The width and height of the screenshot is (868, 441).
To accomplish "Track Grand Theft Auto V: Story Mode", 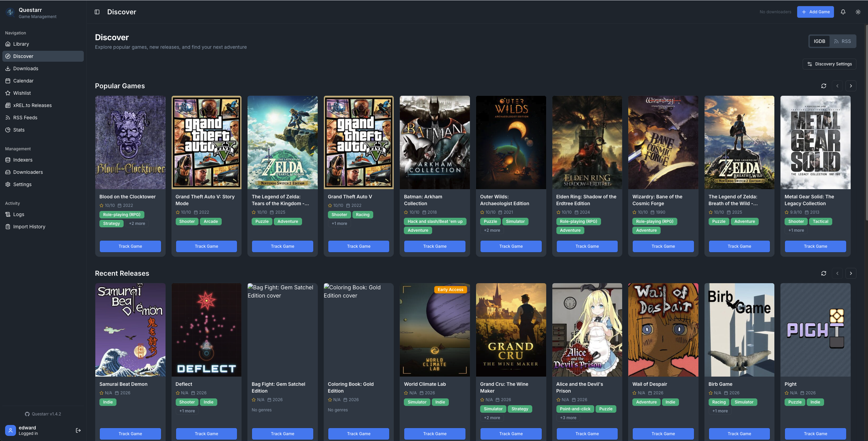I will [206, 246].
